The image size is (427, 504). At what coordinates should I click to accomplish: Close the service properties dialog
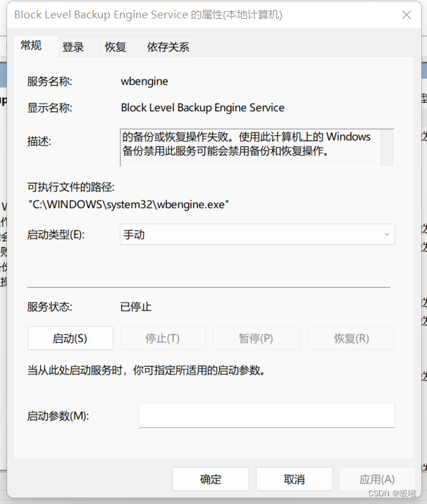pos(407,15)
